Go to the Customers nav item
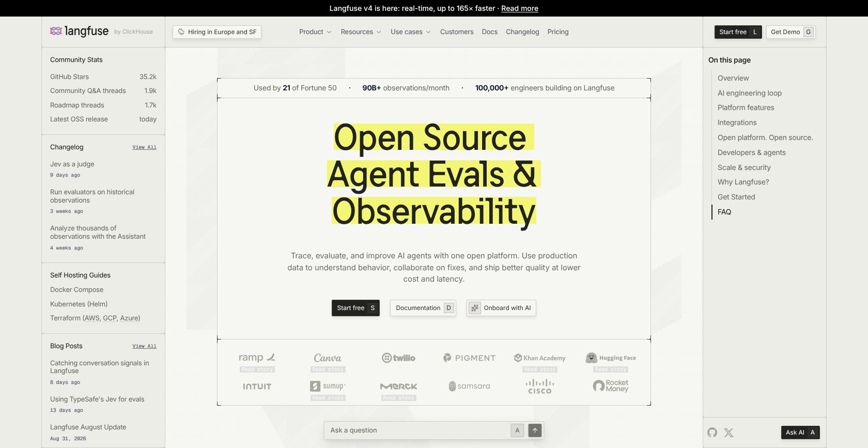The width and height of the screenshot is (868, 448). tap(457, 32)
